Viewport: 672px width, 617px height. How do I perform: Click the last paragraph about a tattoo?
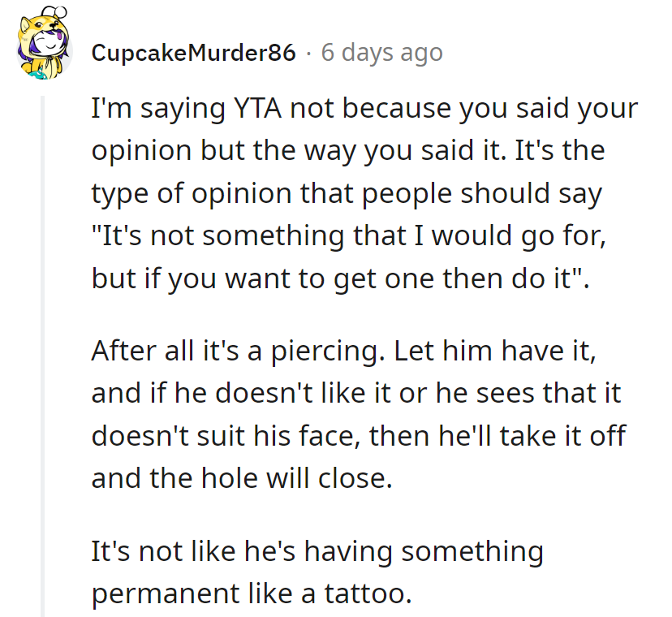pos(317,572)
